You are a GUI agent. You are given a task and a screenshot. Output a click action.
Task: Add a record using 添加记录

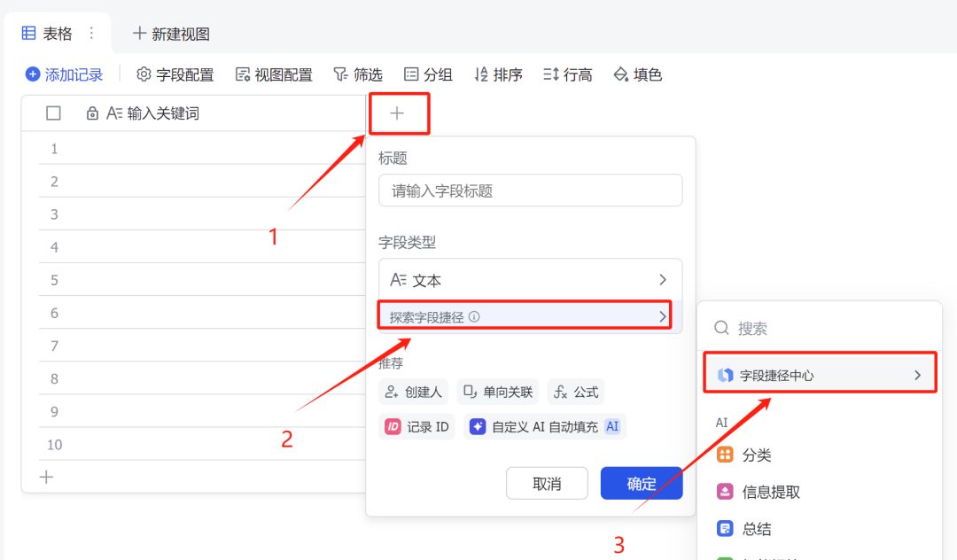[x=63, y=74]
